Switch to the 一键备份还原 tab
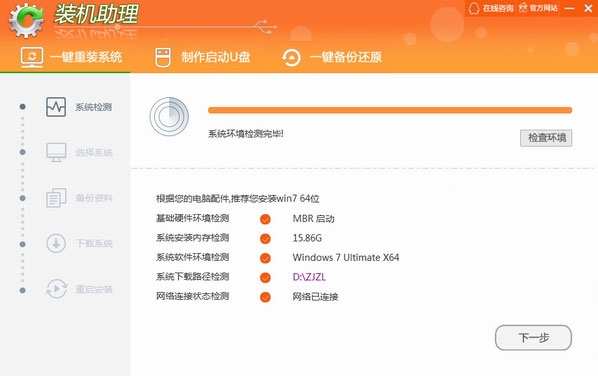The height and width of the screenshot is (376, 598). [332, 57]
